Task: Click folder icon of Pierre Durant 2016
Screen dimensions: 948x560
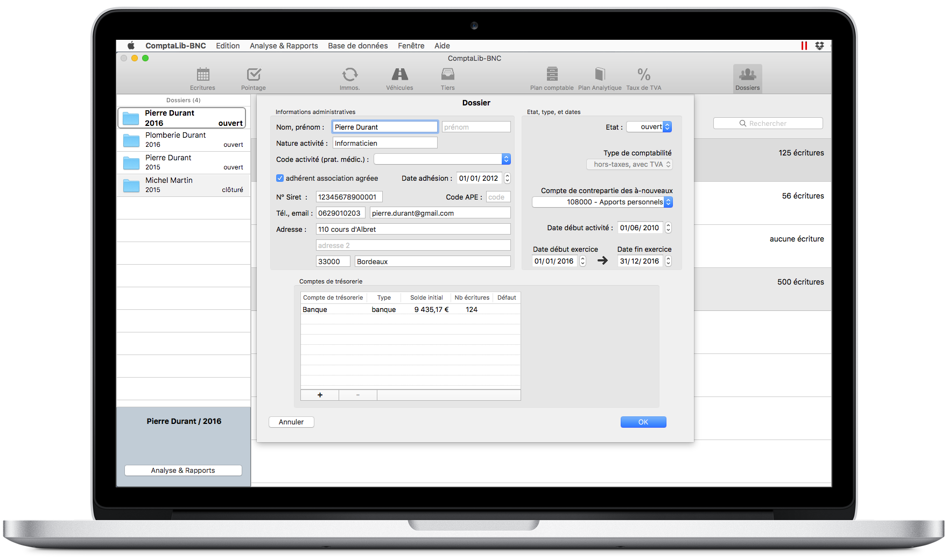Action: [x=131, y=118]
